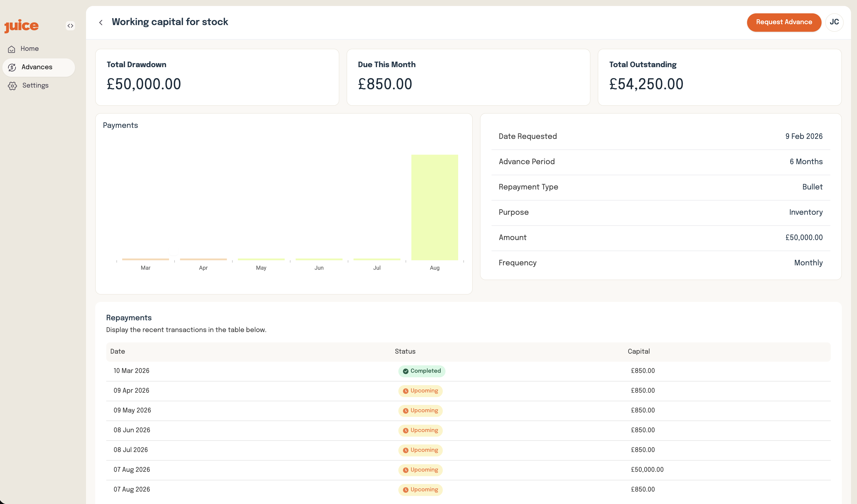Open Settings via the gear icon
Screen dimensions: 857x504
coord(12,85)
